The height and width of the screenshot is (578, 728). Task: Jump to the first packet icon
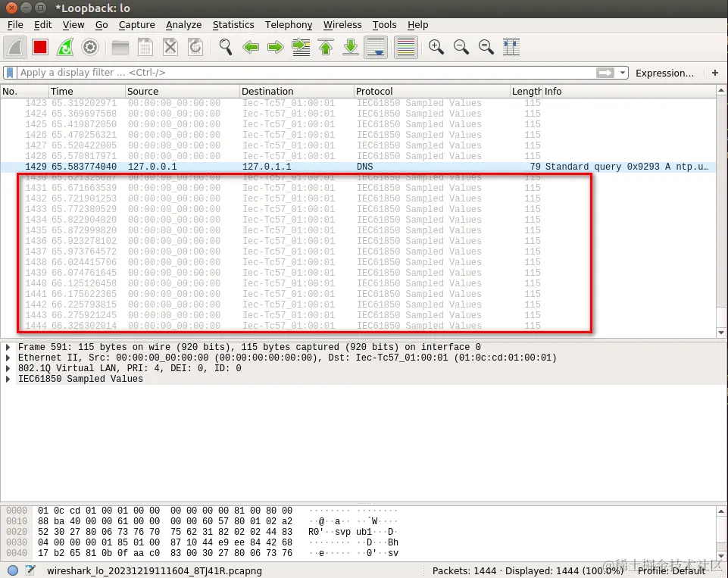coord(326,47)
